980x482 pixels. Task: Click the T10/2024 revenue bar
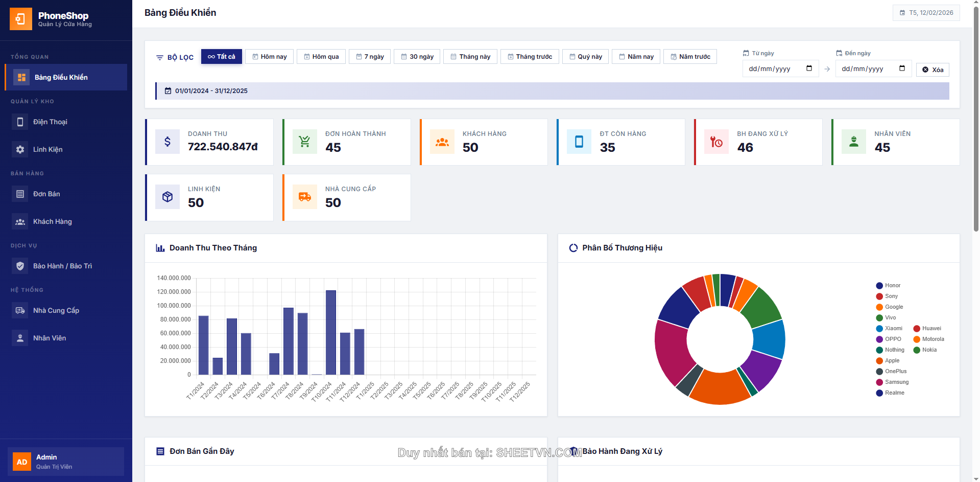[331, 332]
